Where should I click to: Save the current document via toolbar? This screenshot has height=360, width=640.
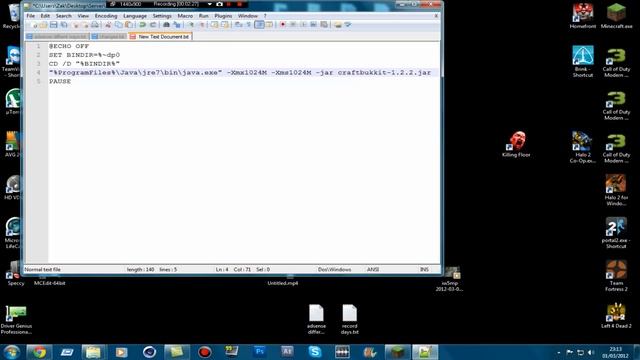pos(53,25)
